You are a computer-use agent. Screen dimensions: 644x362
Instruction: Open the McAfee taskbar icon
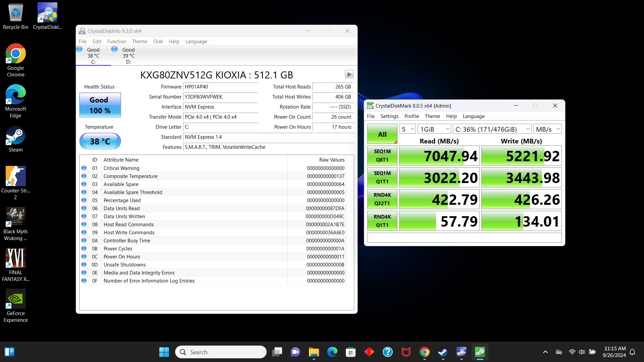(406, 352)
